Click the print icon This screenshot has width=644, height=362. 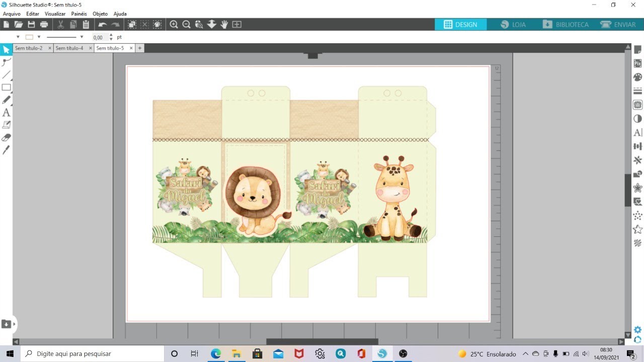44,24
